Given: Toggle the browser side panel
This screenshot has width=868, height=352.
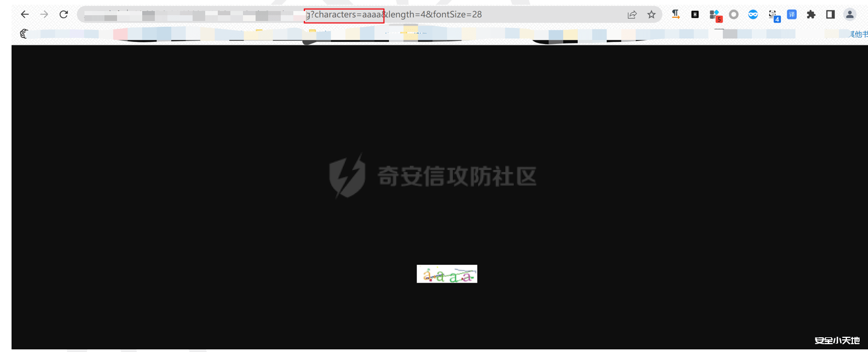Looking at the screenshot, I should pos(830,15).
